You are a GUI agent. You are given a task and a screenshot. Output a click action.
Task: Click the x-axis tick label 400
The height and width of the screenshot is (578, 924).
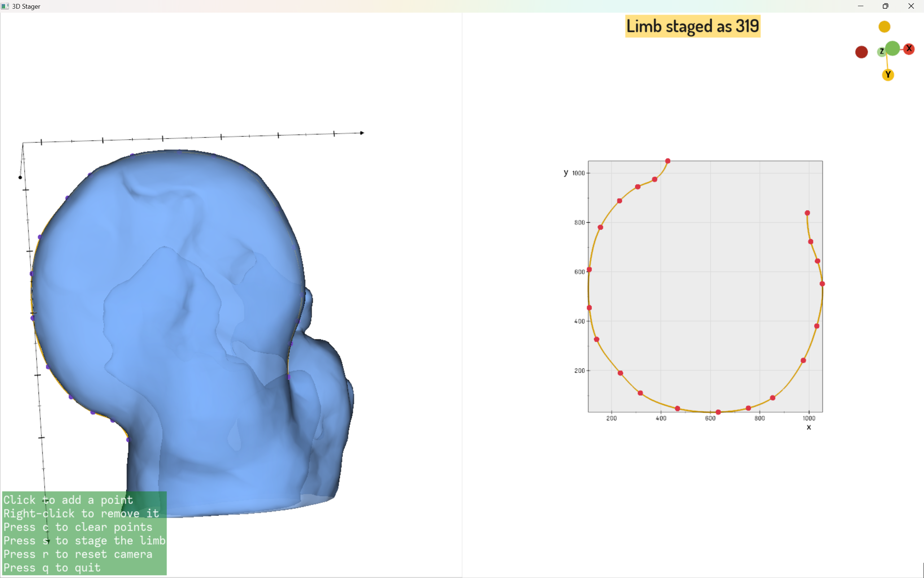pyautogui.click(x=661, y=418)
